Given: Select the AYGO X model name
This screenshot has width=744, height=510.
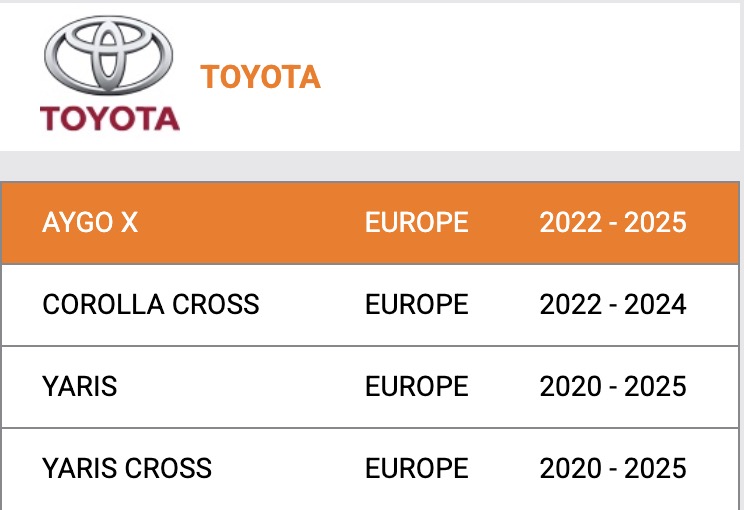Looking at the screenshot, I should coord(90,222).
